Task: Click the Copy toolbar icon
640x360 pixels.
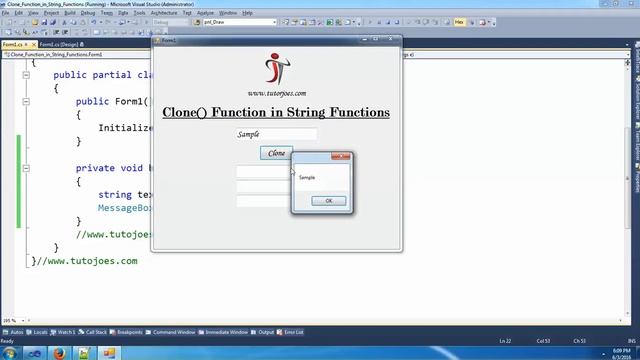Action: [x=73, y=22]
